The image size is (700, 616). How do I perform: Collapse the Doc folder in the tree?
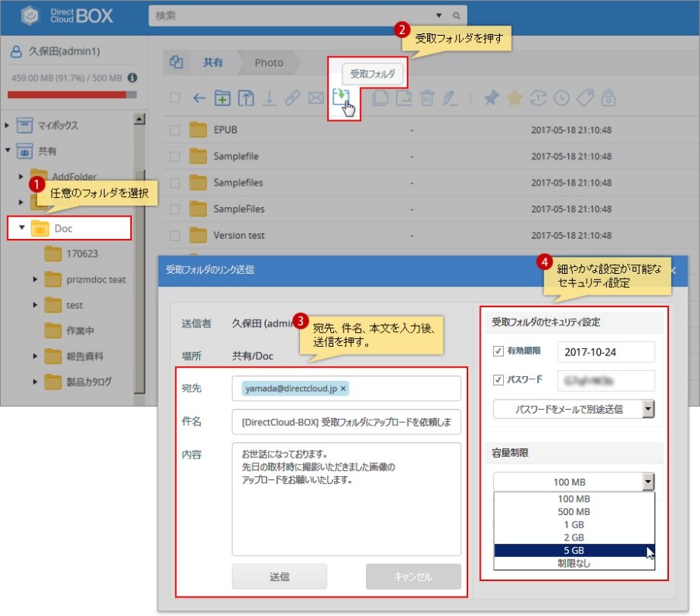(22, 228)
